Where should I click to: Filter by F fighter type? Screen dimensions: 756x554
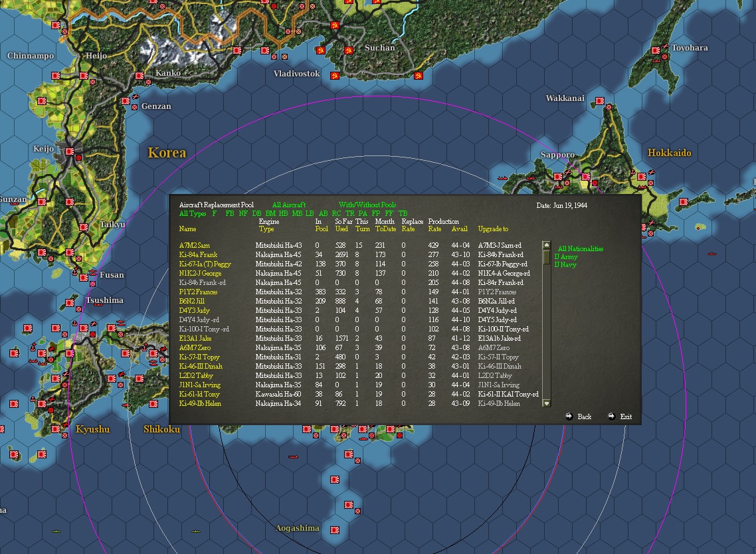215,213
